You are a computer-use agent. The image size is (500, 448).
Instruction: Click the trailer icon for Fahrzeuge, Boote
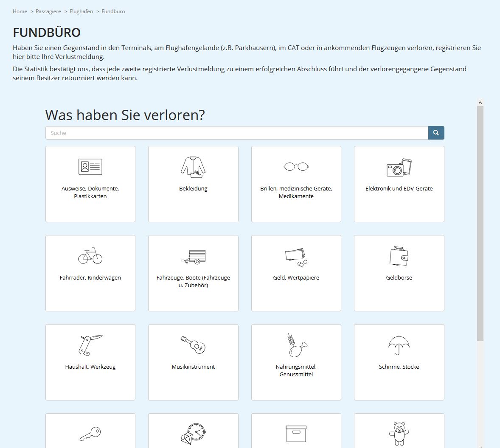193,256
